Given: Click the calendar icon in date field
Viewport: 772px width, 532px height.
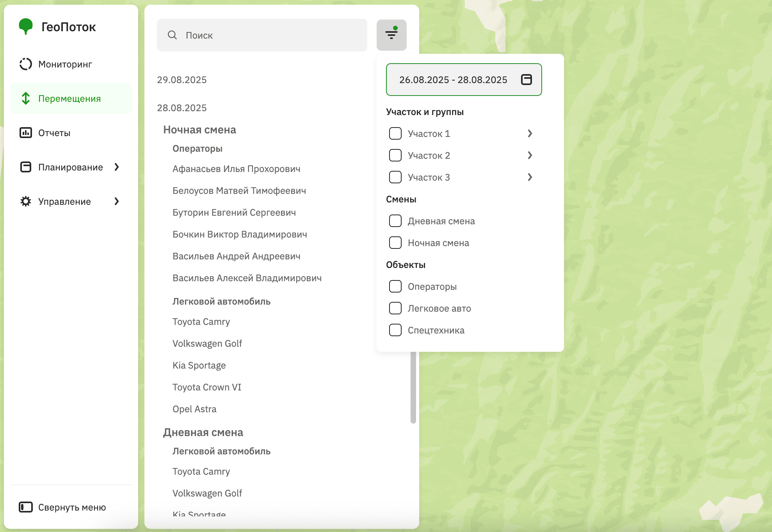Looking at the screenshot, I should [526, 80].
